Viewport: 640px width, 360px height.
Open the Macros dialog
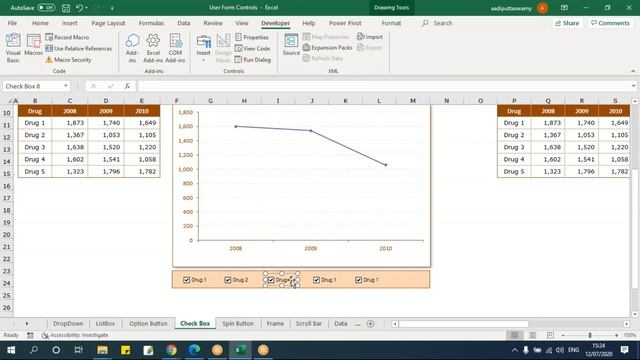pyautogui.click(x=33, y=45)
